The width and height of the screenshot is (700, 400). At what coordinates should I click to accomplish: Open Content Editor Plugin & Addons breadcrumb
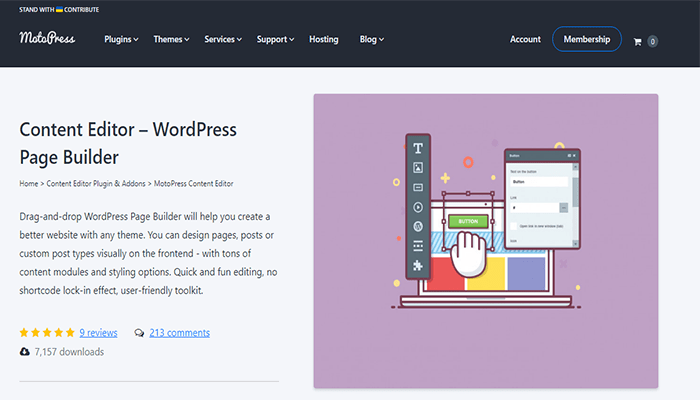coord(96,183)
